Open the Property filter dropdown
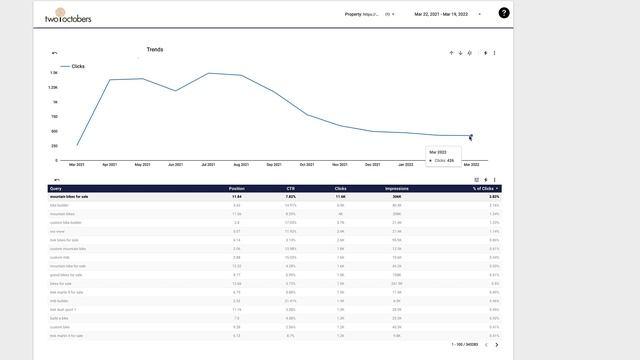 coord(370,14)
